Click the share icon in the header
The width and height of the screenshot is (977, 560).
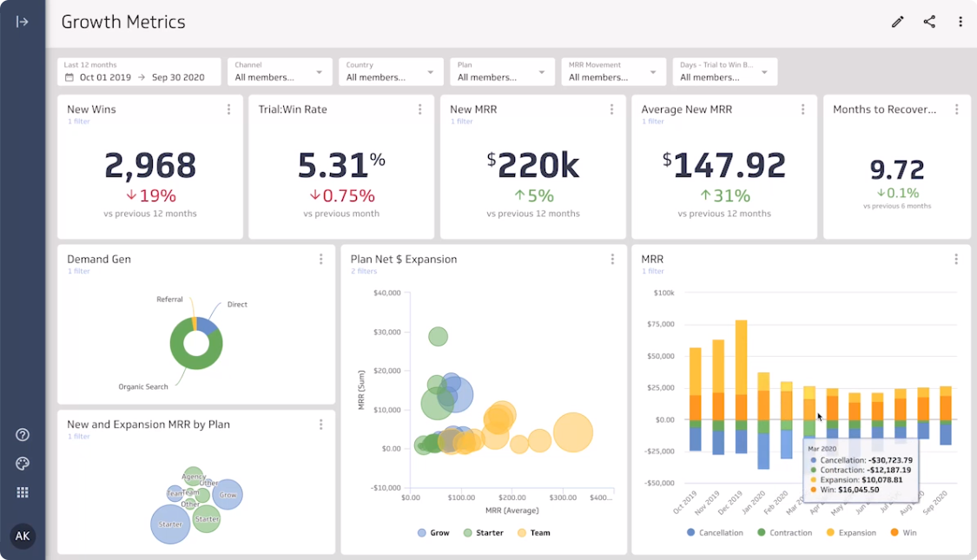tap(929, 22)
